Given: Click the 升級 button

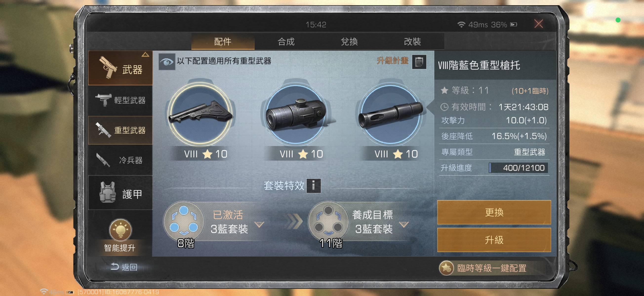Looking at the screenshot, I should 494,240.
